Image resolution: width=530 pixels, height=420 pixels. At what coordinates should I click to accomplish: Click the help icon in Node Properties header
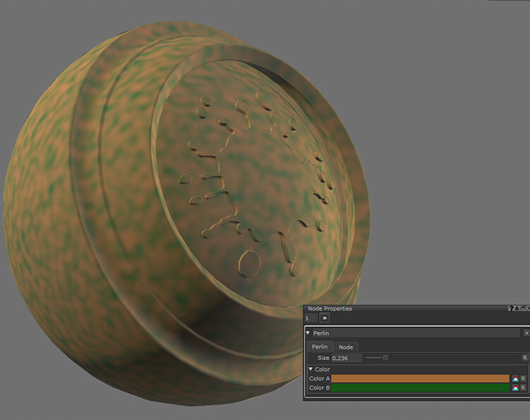[511, 308]
